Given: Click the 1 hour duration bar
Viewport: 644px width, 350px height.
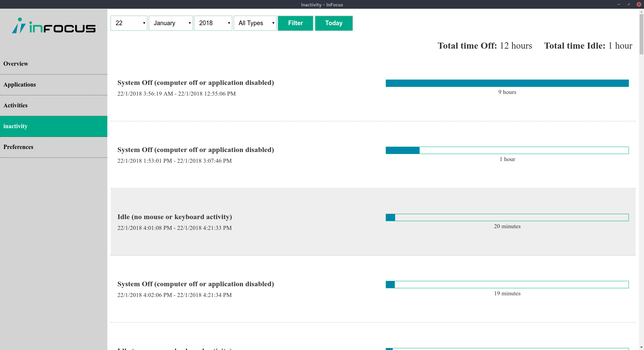Looking at the screenshot, I should pyautogui.click(x=507, y=150).
